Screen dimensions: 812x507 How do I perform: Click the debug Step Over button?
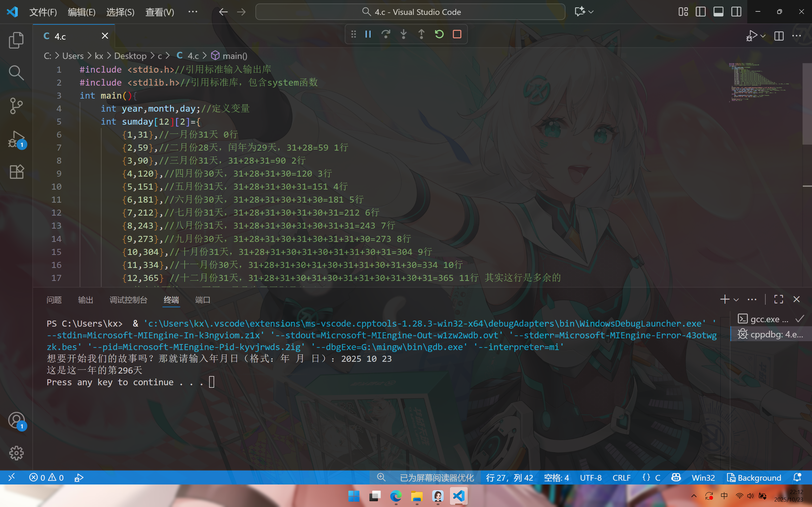click(x=386, y=34)
